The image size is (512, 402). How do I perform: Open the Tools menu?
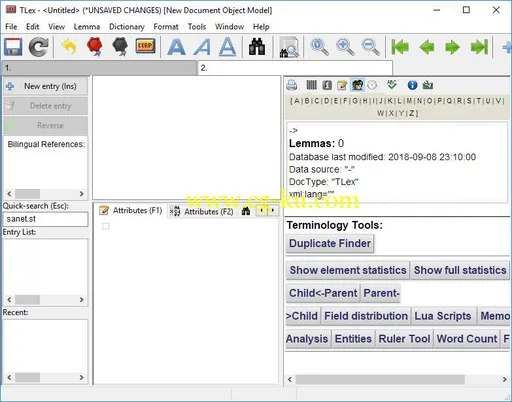pyautogui.click(x=197, y=27)
